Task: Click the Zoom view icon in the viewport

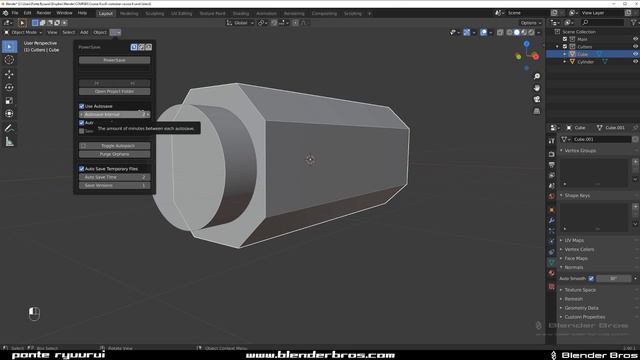Action: (x=537, y=76)
